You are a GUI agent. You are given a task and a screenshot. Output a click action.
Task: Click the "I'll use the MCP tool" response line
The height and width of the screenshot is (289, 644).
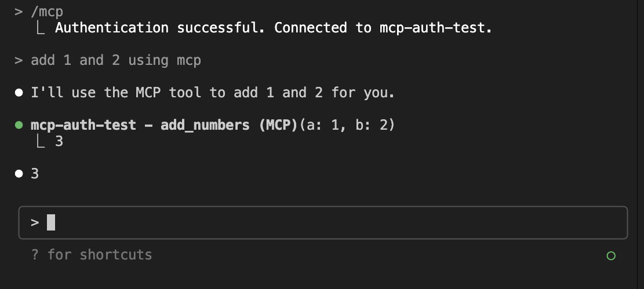coord(212,93)
